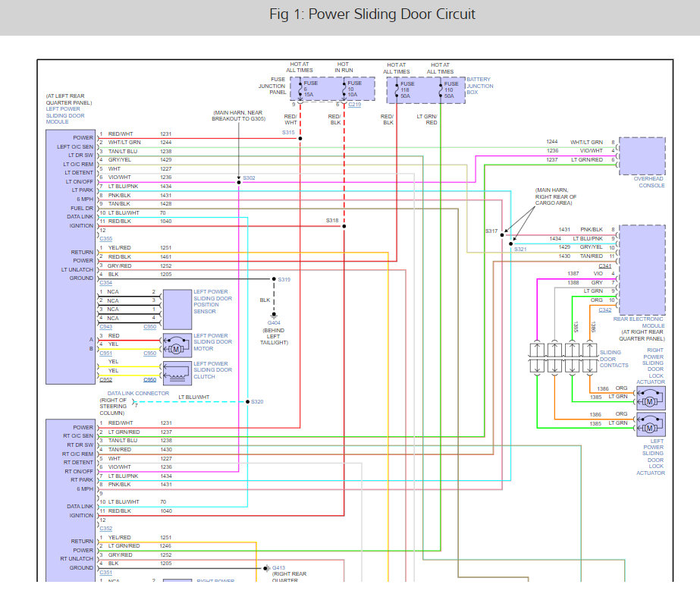Image resolution: width=700 pixels, height=597 pixels.
Task: Click the '1461' circuit number
Action: coord(165,257)
